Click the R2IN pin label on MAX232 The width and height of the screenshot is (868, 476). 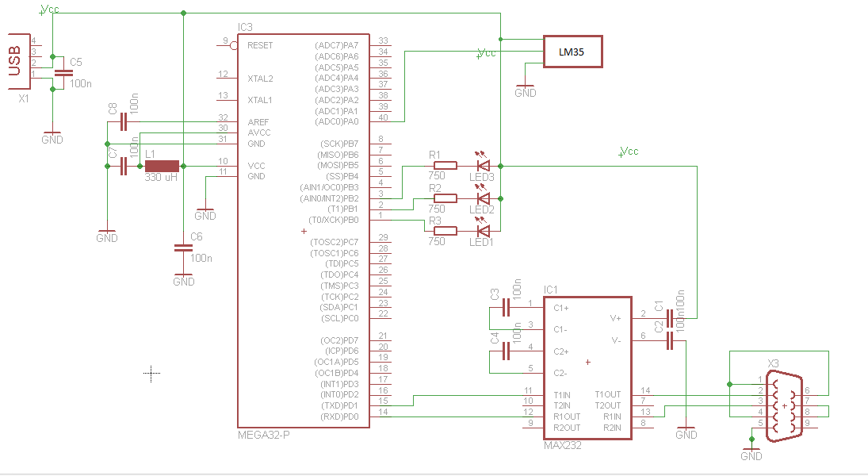(x=612, y=428)
